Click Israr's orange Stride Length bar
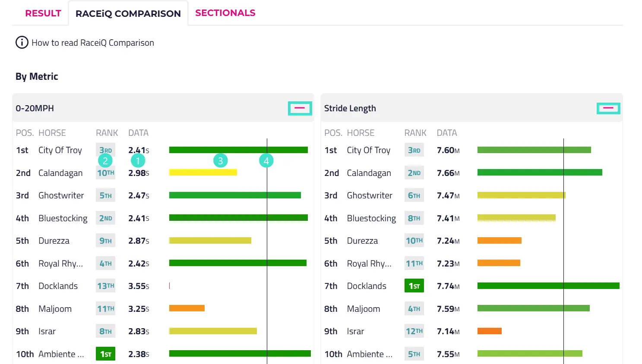 [x=489, y=331]
